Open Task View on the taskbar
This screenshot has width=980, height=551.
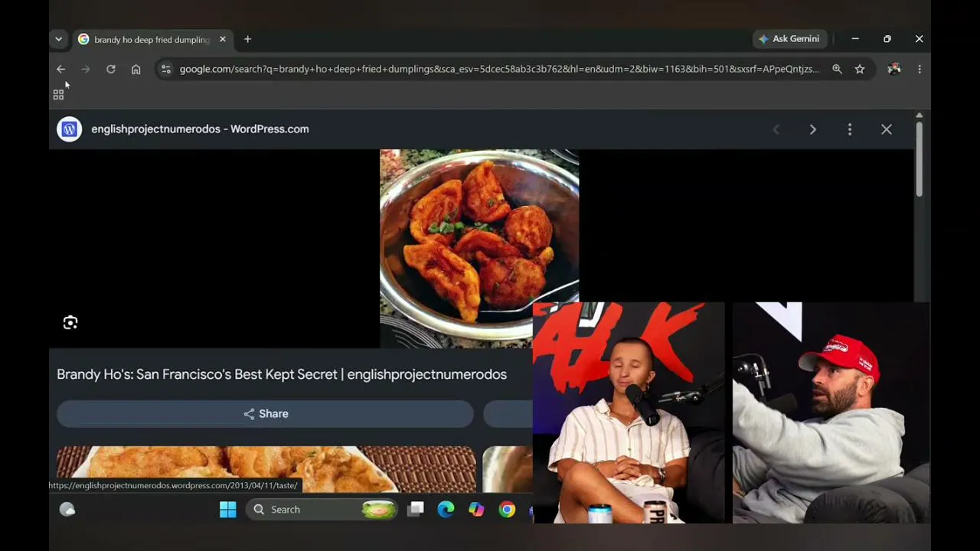tap(416, 510)
